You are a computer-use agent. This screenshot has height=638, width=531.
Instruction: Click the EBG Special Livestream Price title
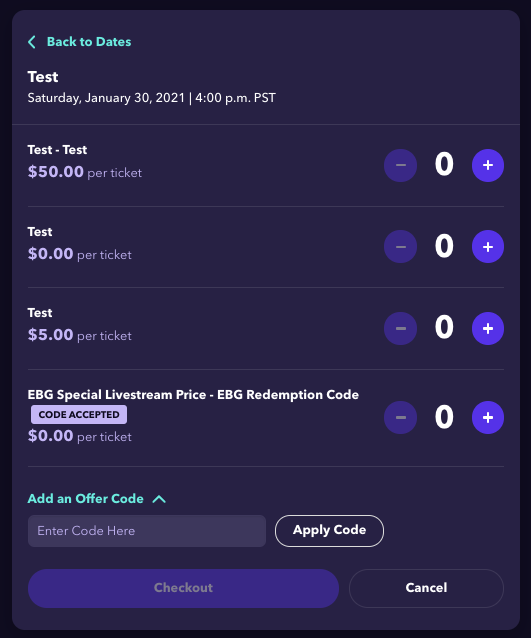117,395
